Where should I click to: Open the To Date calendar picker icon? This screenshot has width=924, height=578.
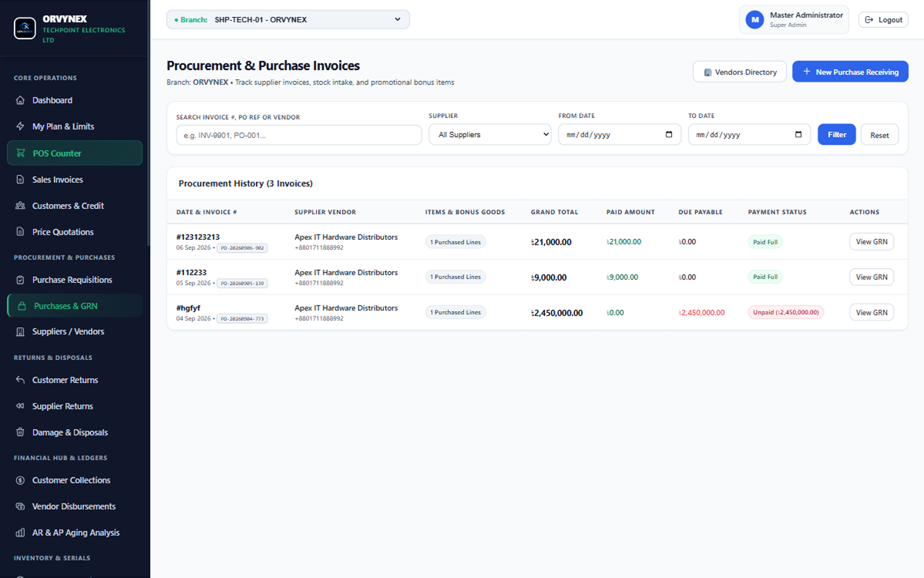point(798,135)
